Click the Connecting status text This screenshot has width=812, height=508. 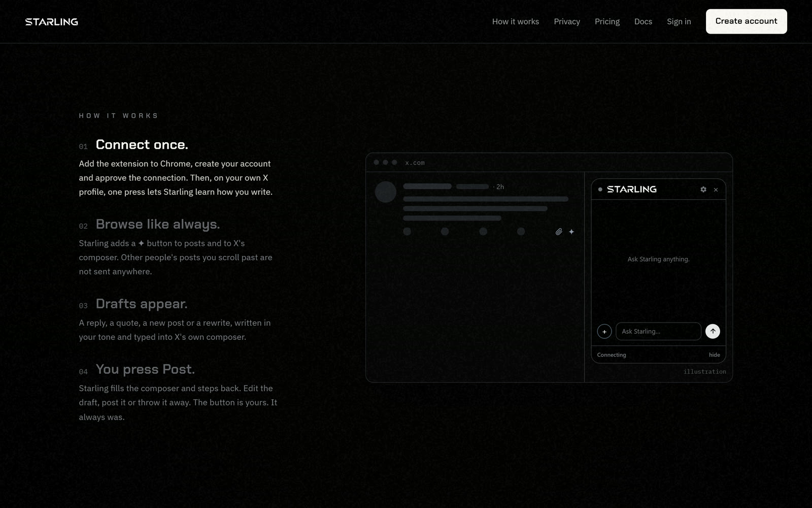612,355
